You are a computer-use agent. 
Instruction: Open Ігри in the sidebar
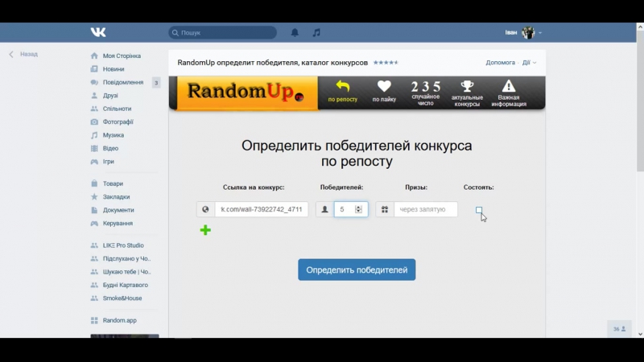(109, 162)
